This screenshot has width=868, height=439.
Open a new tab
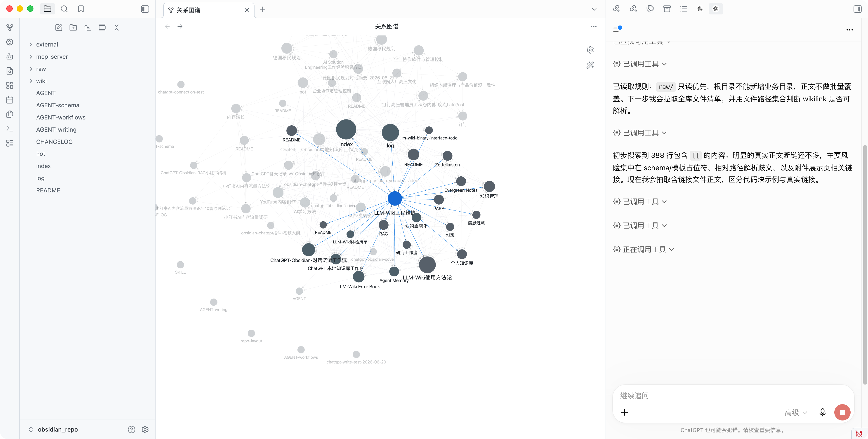[263, 9]
